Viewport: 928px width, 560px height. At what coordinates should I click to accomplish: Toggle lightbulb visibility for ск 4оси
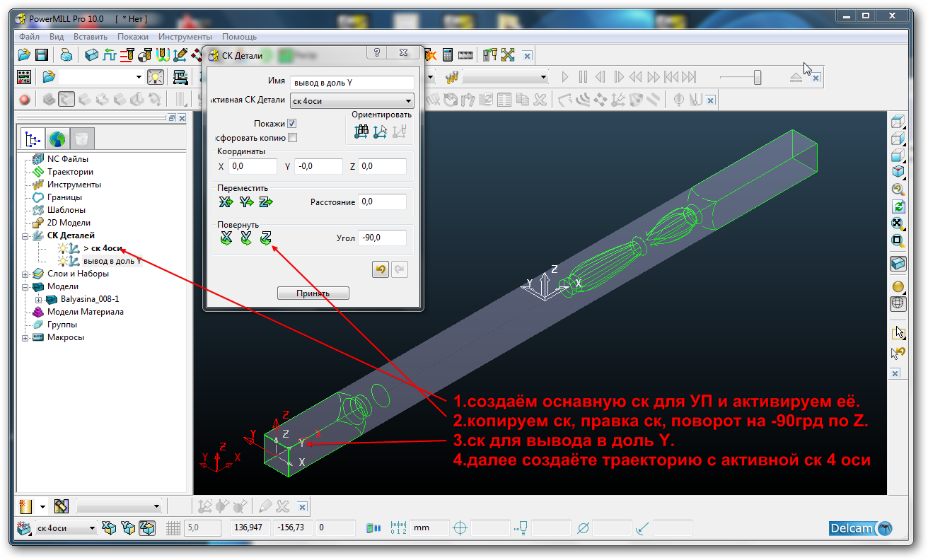pos(63,248)
